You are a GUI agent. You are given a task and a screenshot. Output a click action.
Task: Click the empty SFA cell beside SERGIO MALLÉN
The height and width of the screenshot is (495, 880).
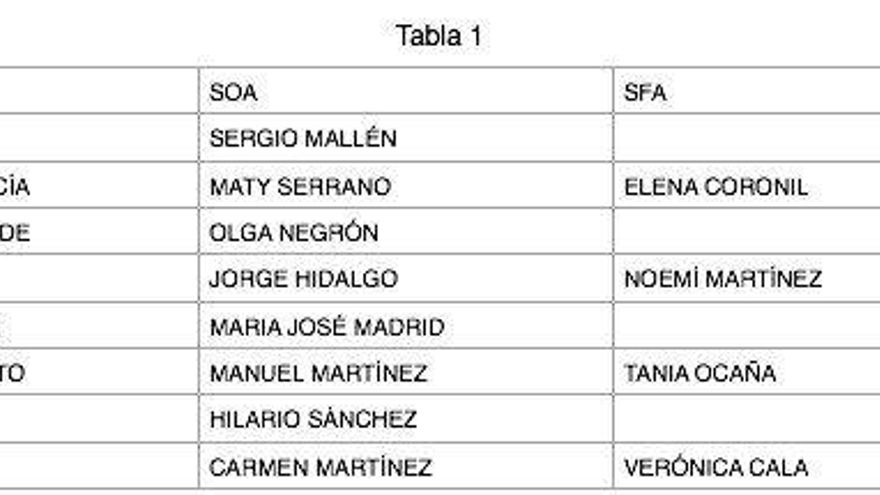pyautogui.click(x=745, y=139)
